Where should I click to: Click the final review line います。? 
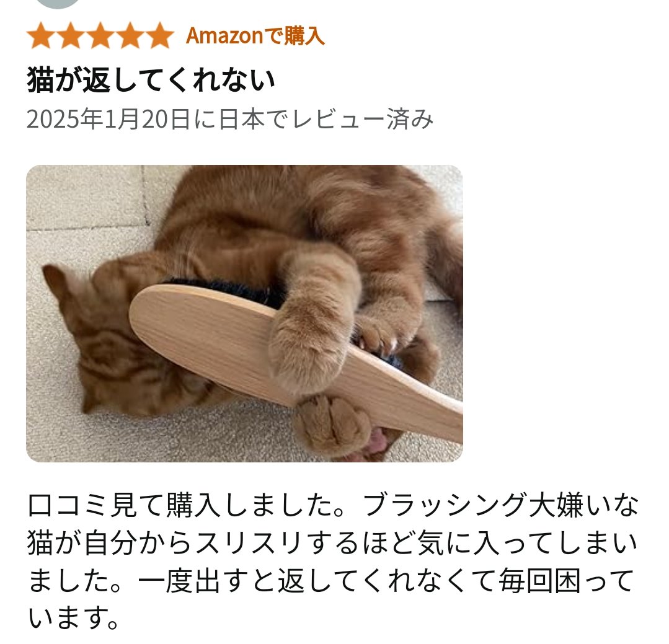74,618
